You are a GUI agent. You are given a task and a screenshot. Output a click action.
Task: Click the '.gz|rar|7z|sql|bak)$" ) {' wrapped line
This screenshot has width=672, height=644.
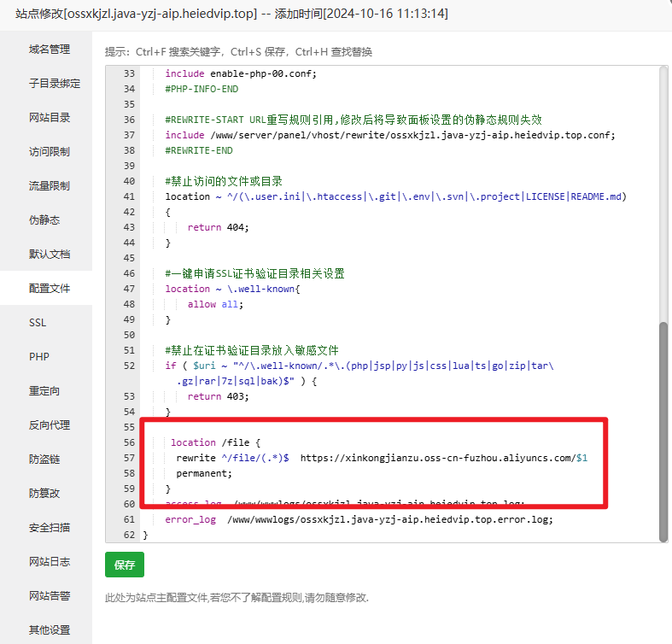click(x=247, y=381)
